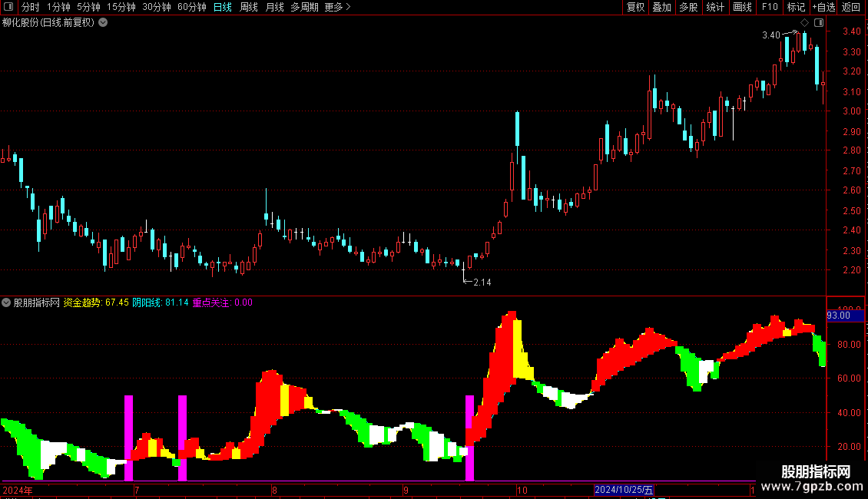Viewport: 868px width, 499px height.
Task: Click the 画线 drawing button
Action: (742, 7)
